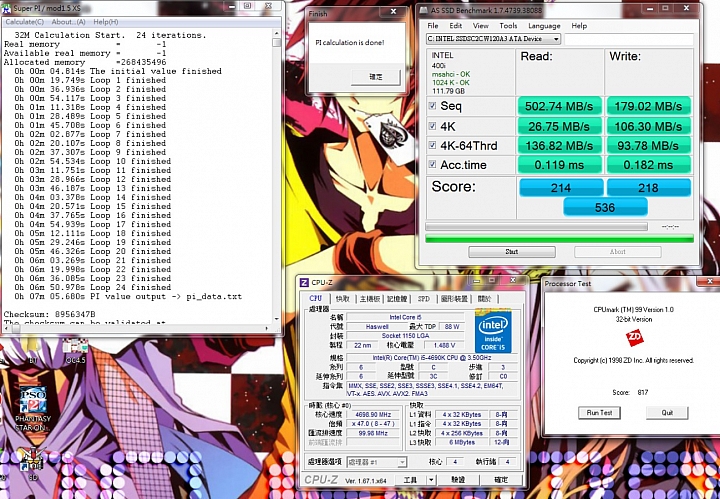Viewport: 720px width, 499px height.
Task: Open the Calculate(C) menu in Super PI
Action: point(24,22)
